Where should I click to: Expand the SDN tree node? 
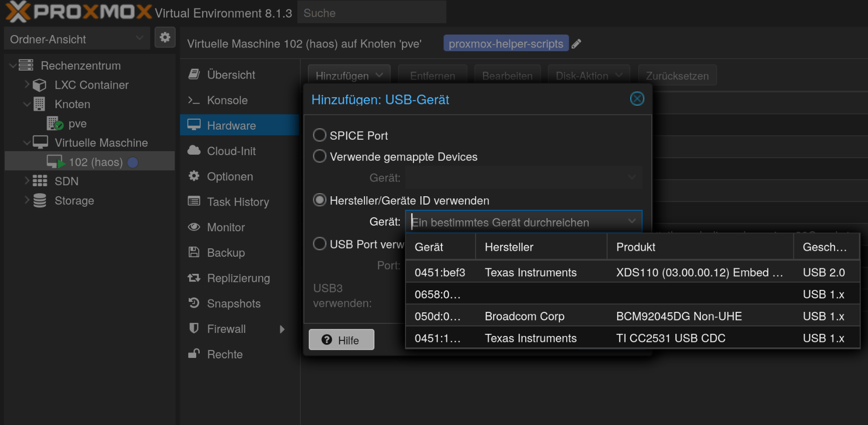point(27,181)
